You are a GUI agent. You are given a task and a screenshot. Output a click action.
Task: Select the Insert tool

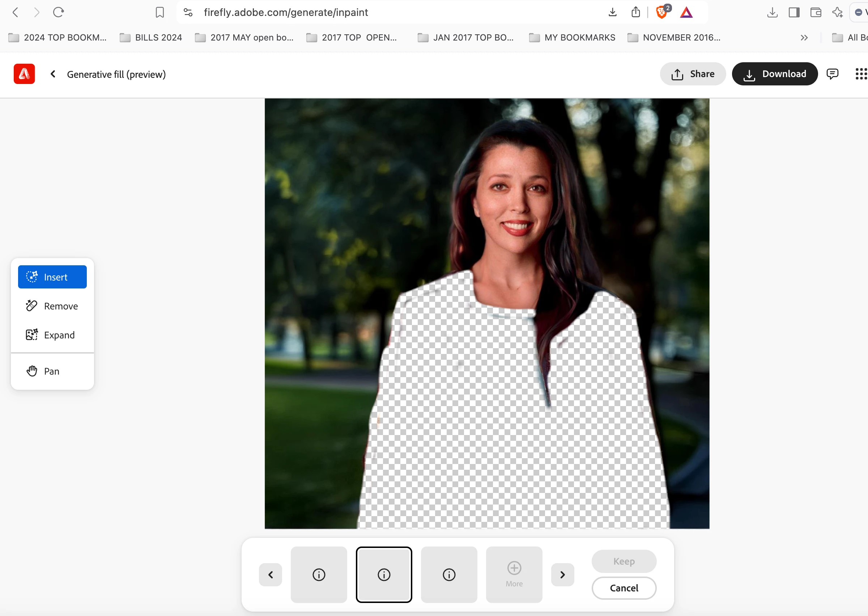52,277
